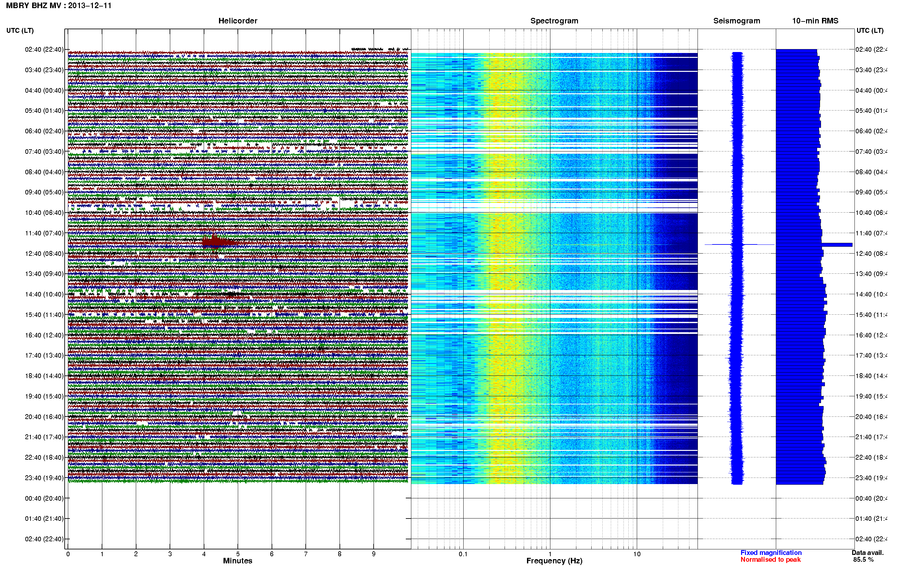This screenshot has height=578, width=924.
Task: Click the '0.1' frequency axis tick
Action: pos(463,554)
